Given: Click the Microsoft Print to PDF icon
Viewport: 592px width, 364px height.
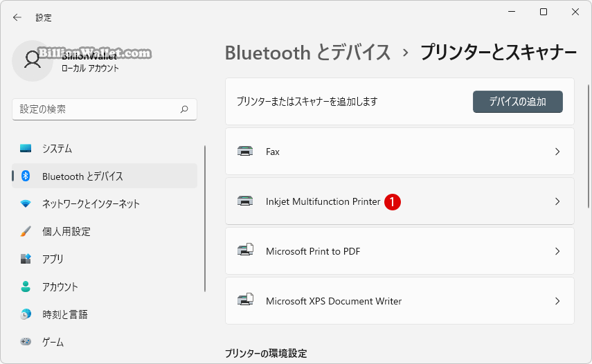Looking at the screenshot, I should click(x=245, y=250).
